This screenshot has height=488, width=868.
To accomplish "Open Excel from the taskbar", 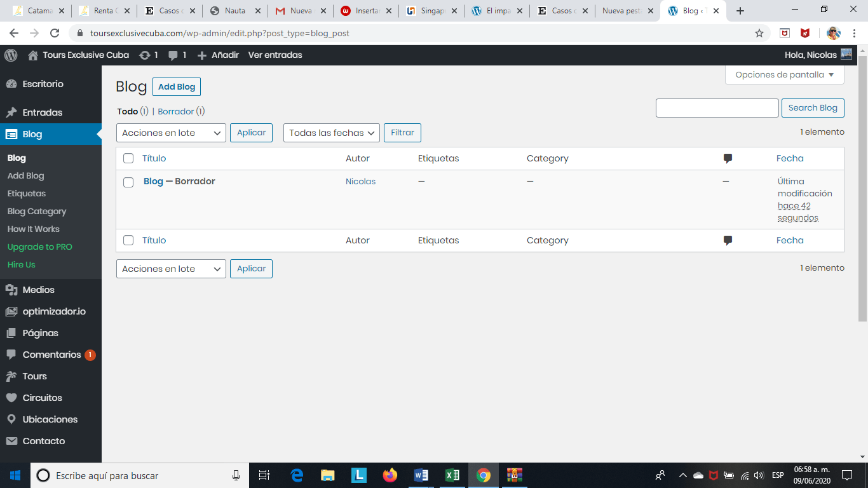I will pos(452,475).
